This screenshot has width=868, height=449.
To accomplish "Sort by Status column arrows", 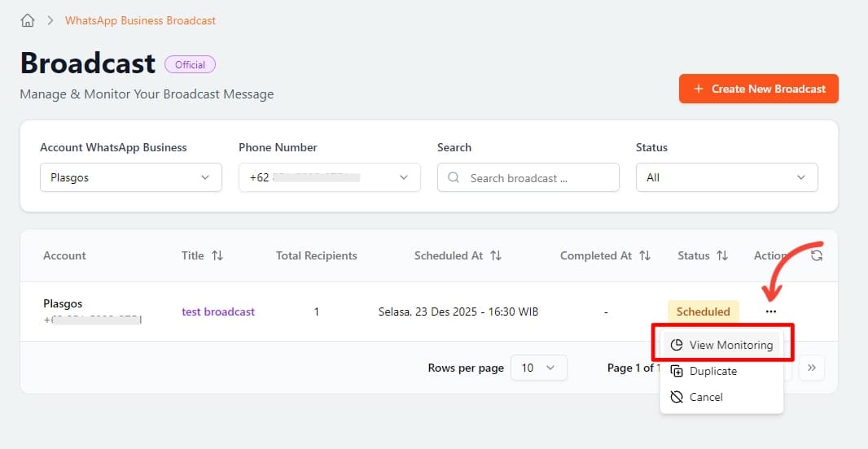I will (x=722, y=255).
